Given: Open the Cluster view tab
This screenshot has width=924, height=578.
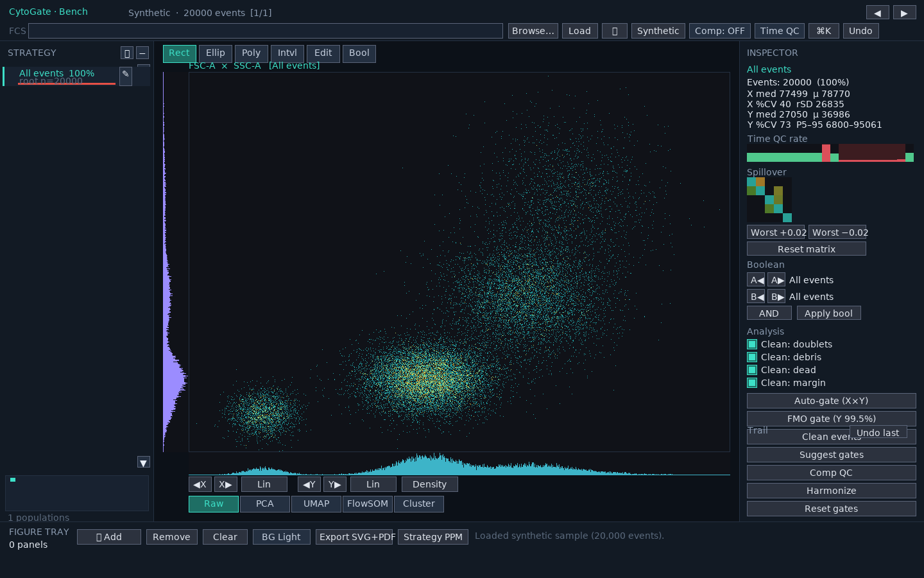Looking at the screenshot, I should click(419, 504).
